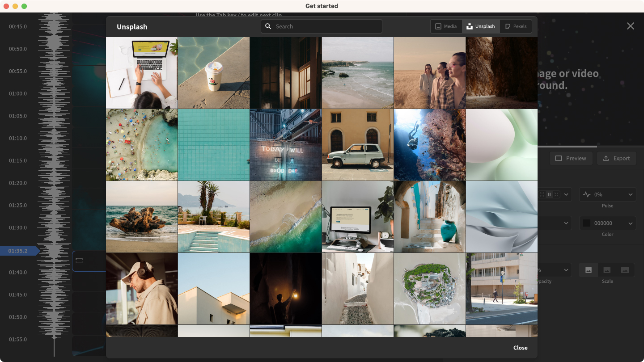Select the three women in field photo
Viewport: 644px width, 362px height.
pyautogui.click(x=430, y=73)
